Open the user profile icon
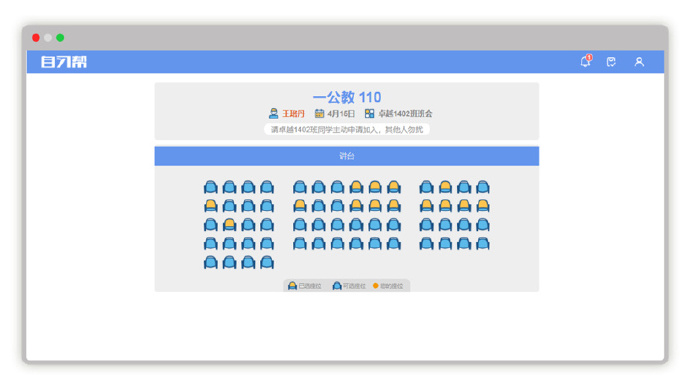The width and height of the screenshot is (690, 388). coord(639,62)
